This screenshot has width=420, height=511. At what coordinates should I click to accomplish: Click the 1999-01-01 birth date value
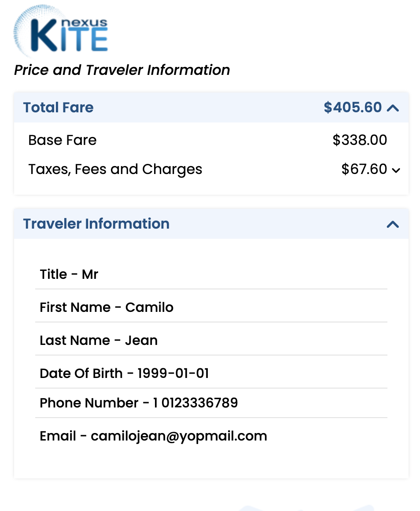[x=173, y=374]
